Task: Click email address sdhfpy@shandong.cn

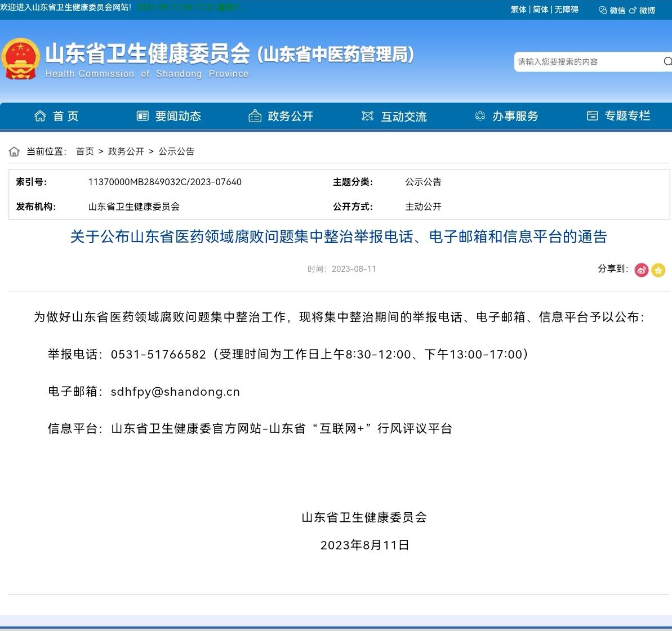Action: coord(175,392)
